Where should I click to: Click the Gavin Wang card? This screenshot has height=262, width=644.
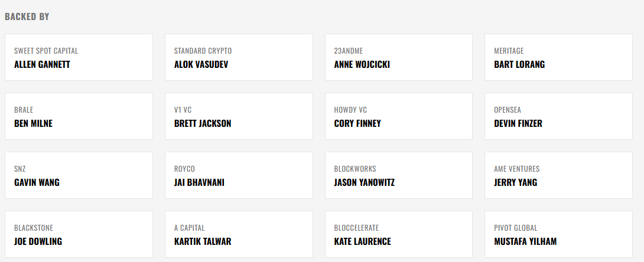(x=79, y=175)
